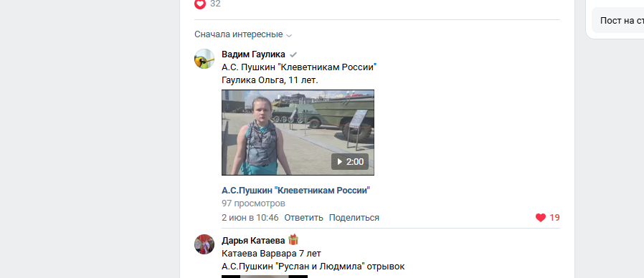Screen dimensions: 644x278
Task: Open the video title link "Клеветникам России"
Action: click(x=296, y=191)
